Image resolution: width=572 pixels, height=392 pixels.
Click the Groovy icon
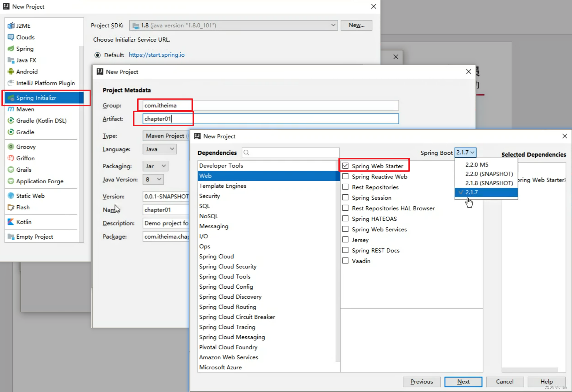click(x=11, y=147)
